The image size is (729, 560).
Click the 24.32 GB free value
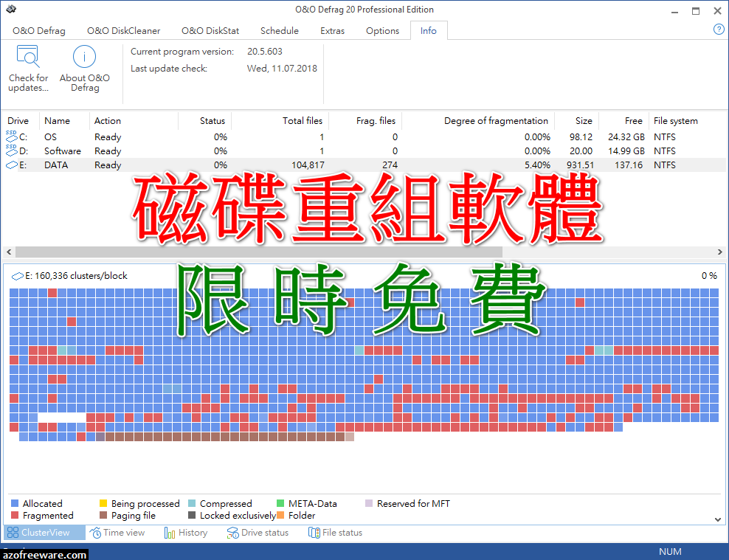626,137
